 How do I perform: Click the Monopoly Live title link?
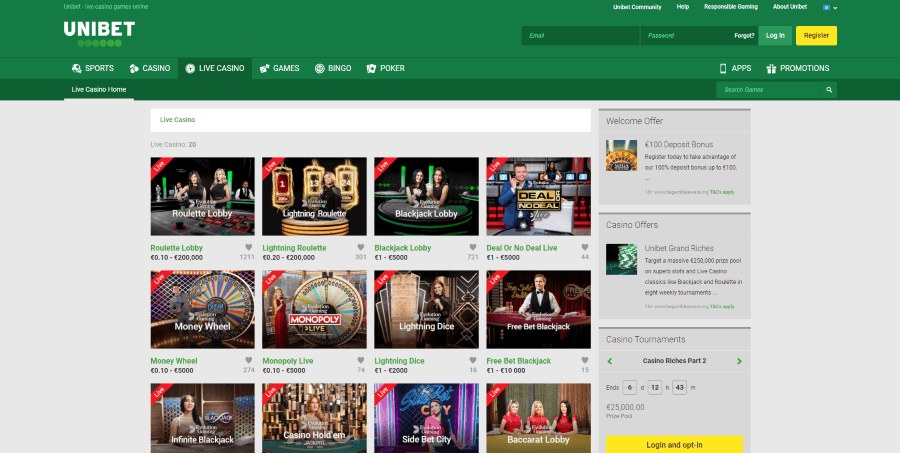(288, 361)
